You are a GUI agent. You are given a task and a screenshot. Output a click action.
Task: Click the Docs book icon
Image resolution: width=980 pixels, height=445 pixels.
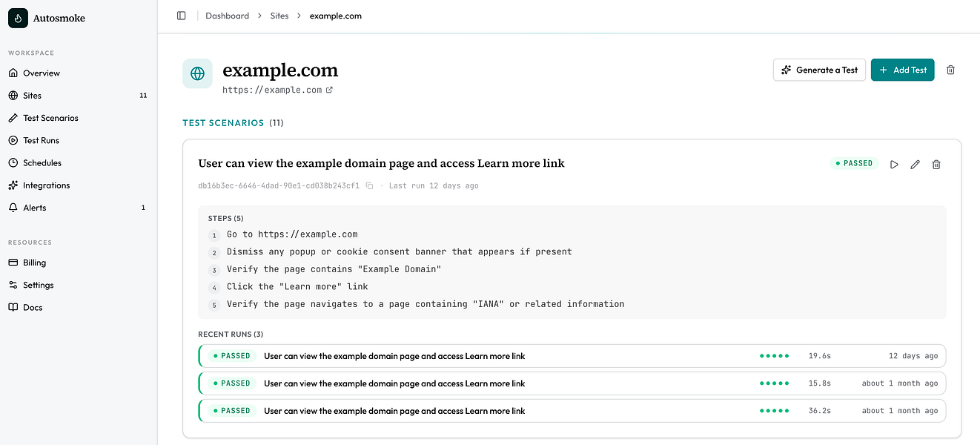(13, 307)
